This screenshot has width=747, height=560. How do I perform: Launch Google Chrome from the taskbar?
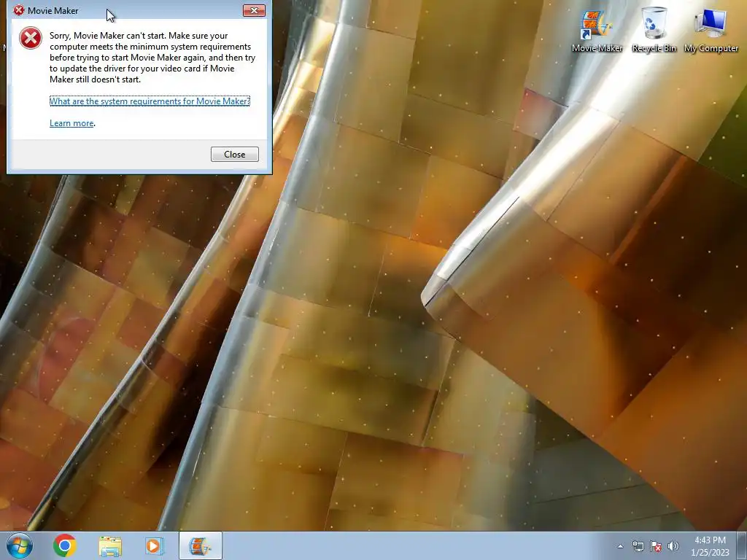(65, 545)
